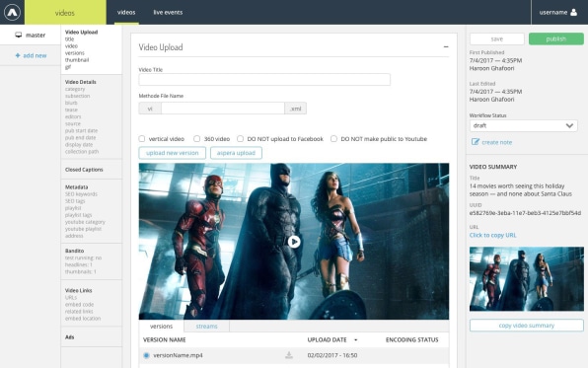Download versionName.mp4 using the download icon
The height and width of the screenshot is (368, 588).
(289, 355)
